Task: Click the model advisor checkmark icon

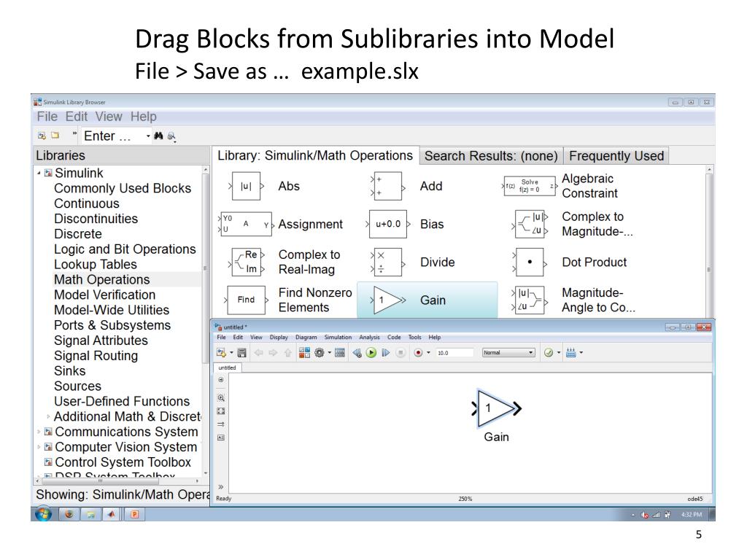Action: [x=549, y=353]
